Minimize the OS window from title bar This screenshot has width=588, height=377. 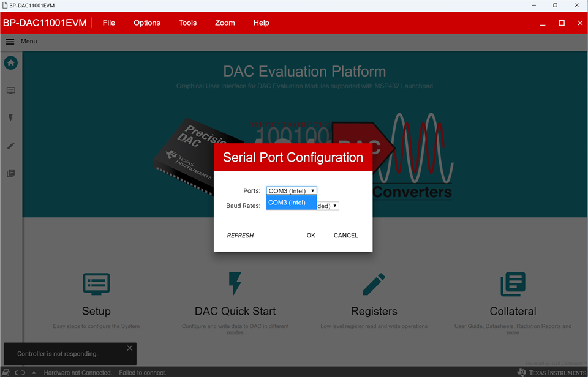(x=534, y=6)
